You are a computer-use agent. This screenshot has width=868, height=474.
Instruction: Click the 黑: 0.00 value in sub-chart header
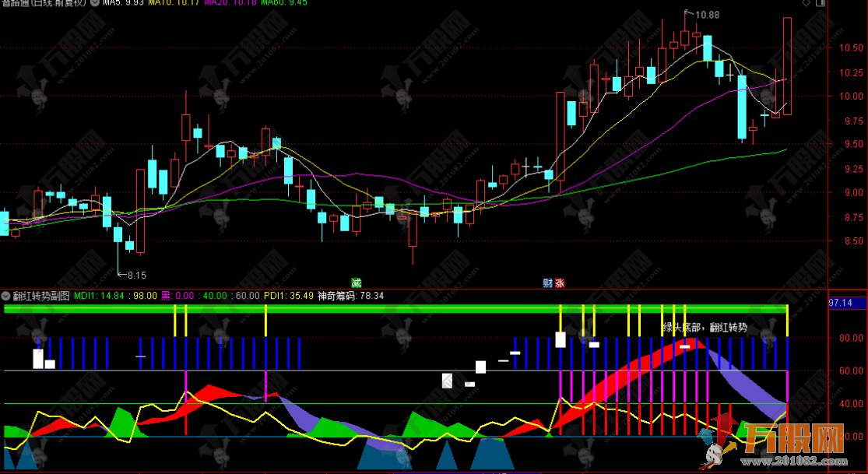point(177,296)
